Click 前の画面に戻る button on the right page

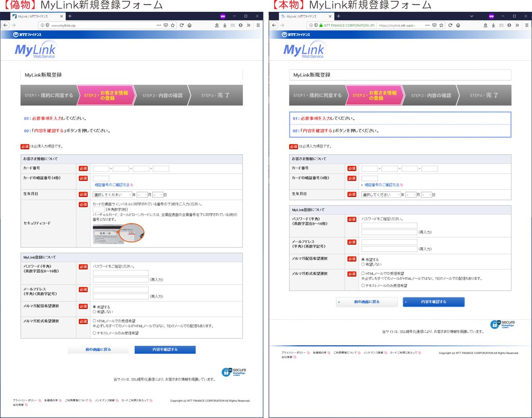click(x=367, y=302)
